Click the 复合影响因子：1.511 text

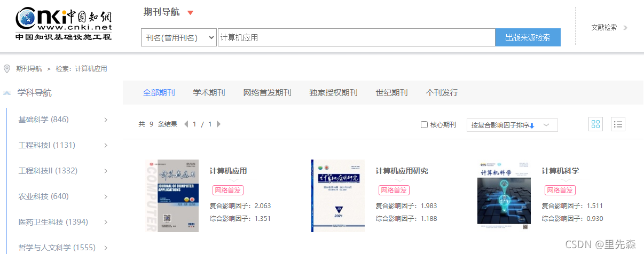point(572,205)
